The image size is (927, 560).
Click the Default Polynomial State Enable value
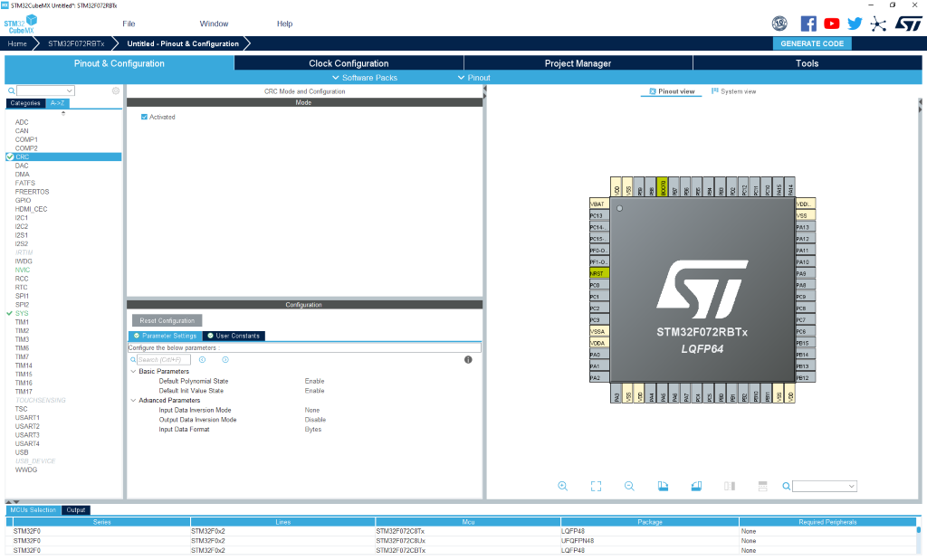tap(314, 381)
